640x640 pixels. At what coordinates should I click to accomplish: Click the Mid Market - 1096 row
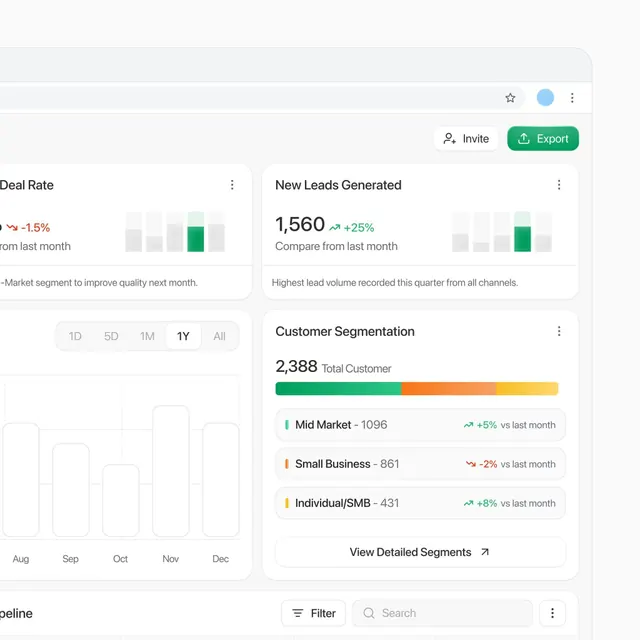pyautogui.click(x=420, y=425)
